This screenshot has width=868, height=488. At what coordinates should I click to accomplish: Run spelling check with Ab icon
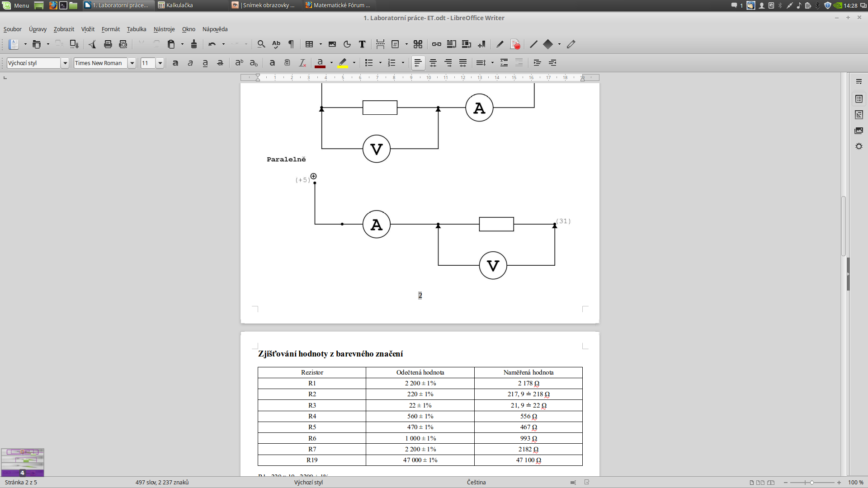click(x=276, y=44)
